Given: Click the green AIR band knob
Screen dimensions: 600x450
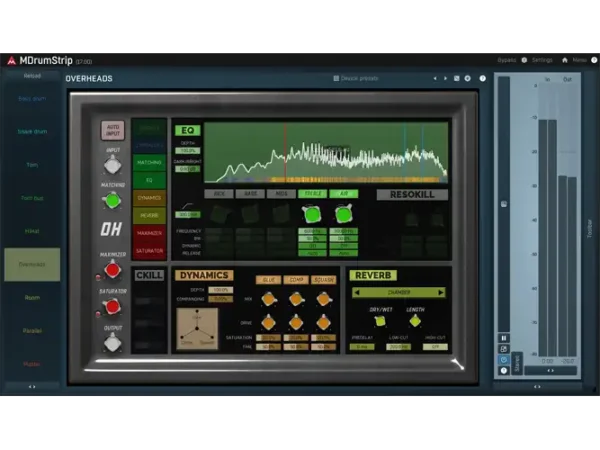Looking at the screenshot, I should 343,214.
